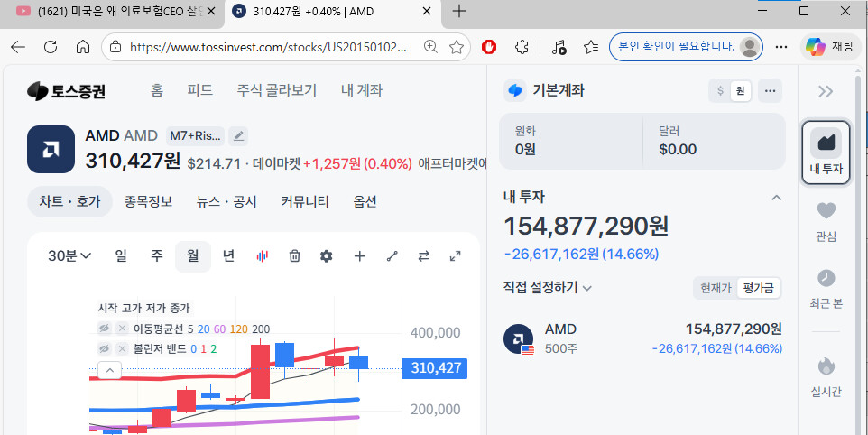Open the 뉴스 · 공시 tab

point(226,201)
